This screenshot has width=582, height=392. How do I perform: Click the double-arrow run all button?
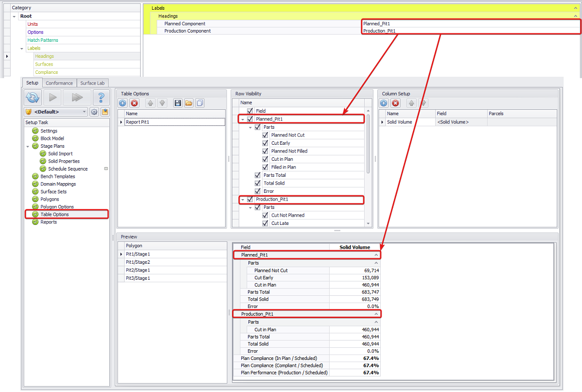tap(76, 98)
